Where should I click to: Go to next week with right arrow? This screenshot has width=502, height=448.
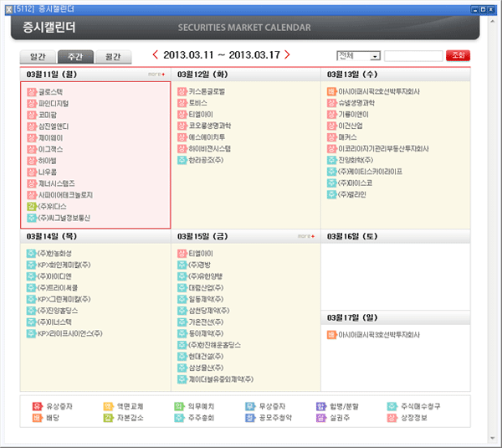tap(287, 55)
